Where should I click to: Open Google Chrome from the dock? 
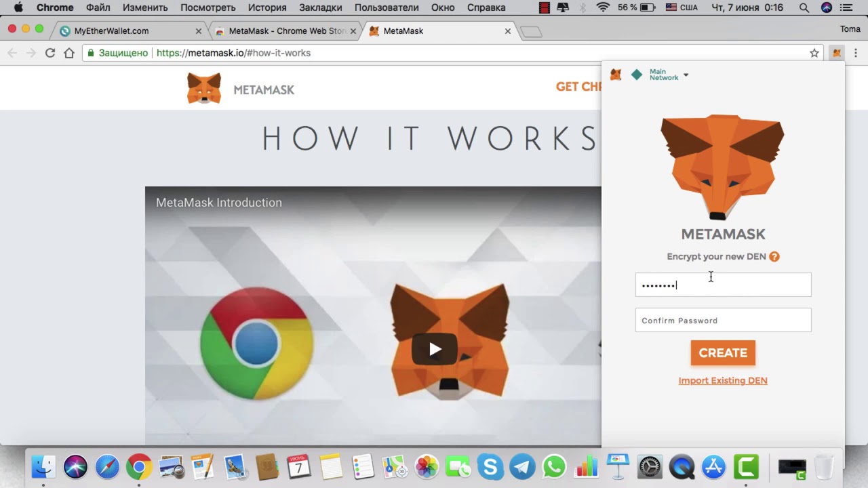(139, 467)
